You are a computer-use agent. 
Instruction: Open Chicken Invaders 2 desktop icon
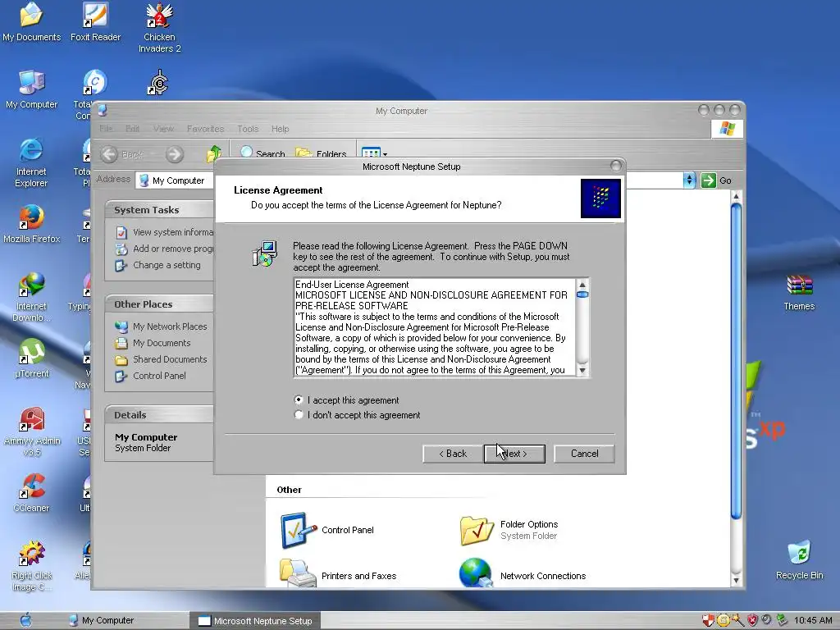160,28
